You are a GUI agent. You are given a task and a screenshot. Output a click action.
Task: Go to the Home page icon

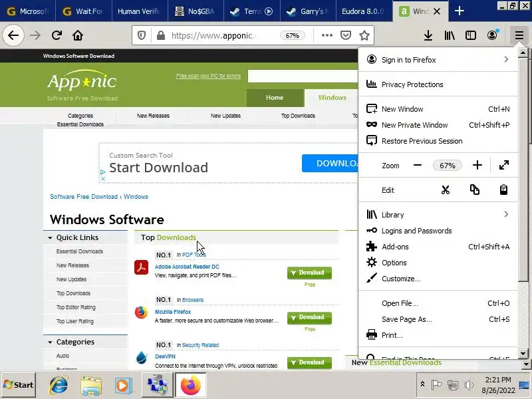[78, 35]
